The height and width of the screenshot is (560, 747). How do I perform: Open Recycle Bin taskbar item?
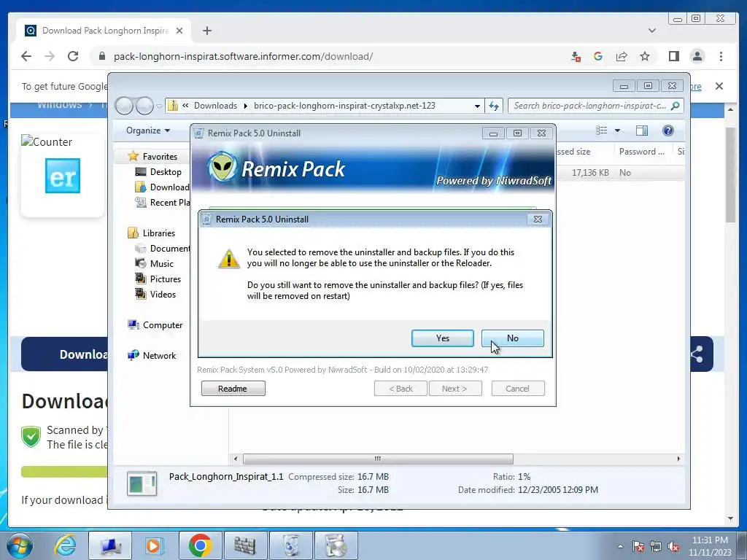click(291, 545)
